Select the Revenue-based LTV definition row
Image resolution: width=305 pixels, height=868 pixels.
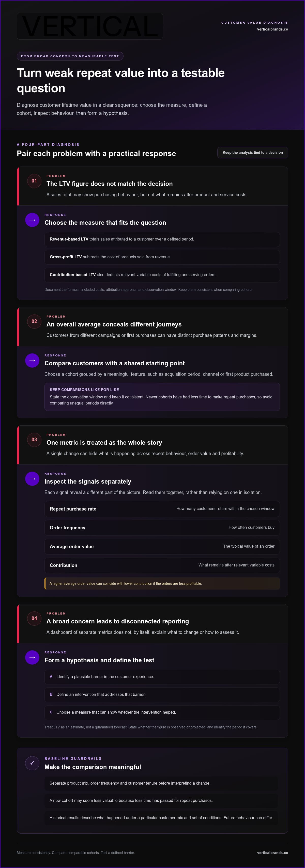pyautogui.click(x=162, y=239)
